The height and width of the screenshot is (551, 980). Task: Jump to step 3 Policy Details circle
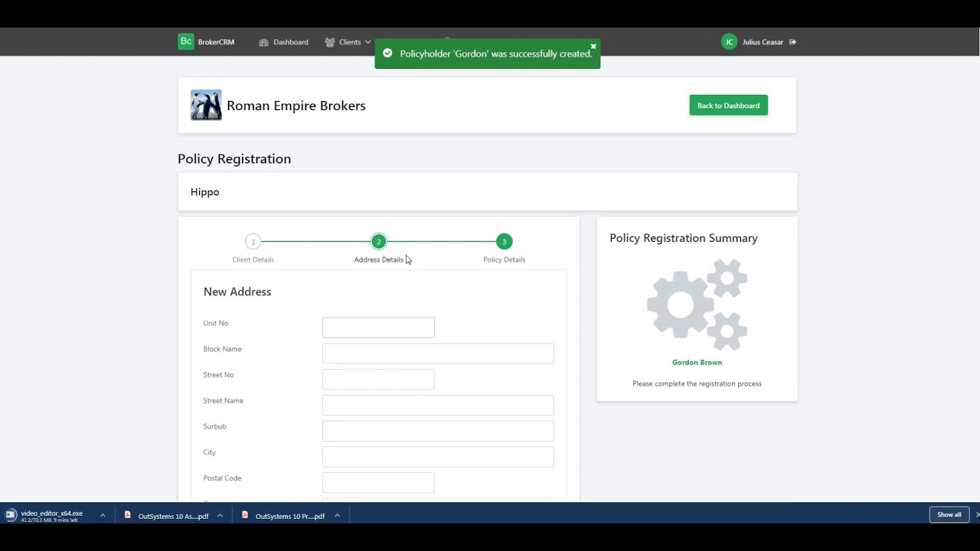tap(504, 242)
